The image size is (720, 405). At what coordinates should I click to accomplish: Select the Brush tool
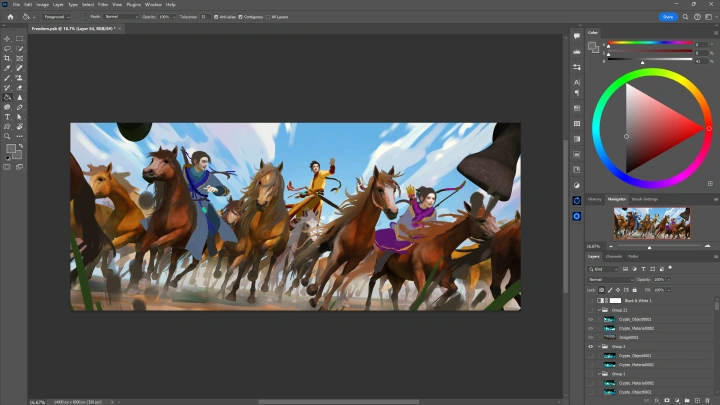coord(7,78)
